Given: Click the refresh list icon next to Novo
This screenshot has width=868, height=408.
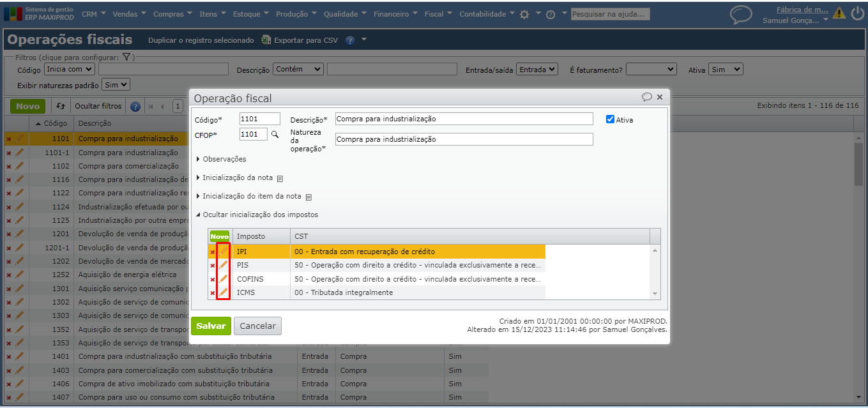Looking at the screenshot, I should [x=61, y=106].
